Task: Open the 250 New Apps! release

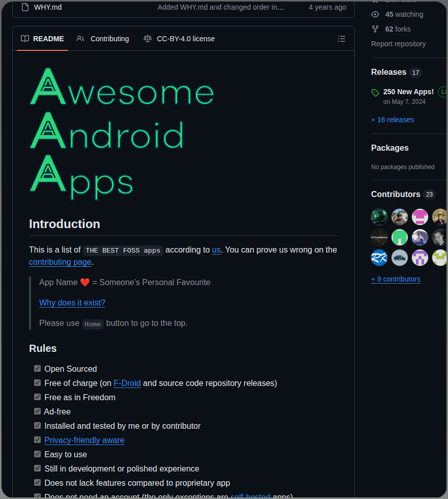Action: point(408,92)
